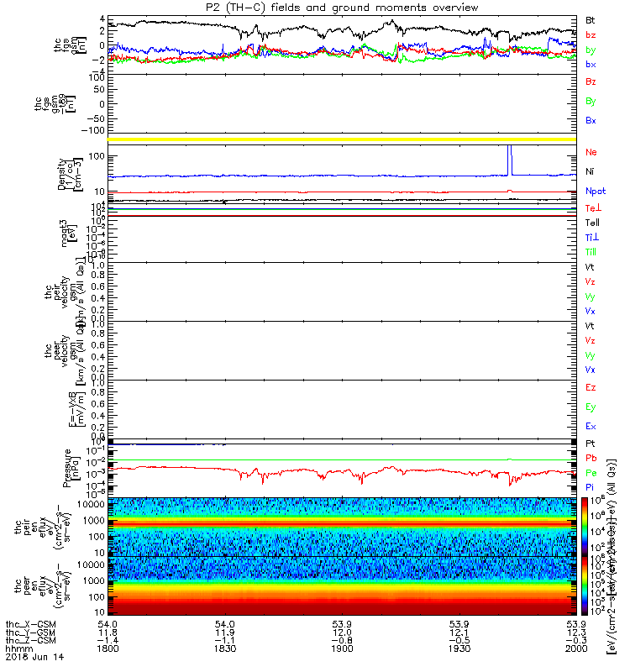Click the 1830 time axis tick label

click(225, 648)
